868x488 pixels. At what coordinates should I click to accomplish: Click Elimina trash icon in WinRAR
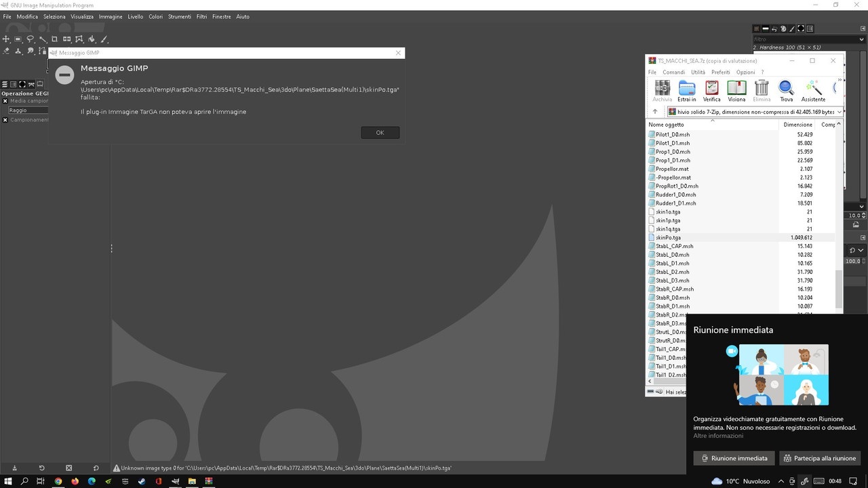click(762, 91)
